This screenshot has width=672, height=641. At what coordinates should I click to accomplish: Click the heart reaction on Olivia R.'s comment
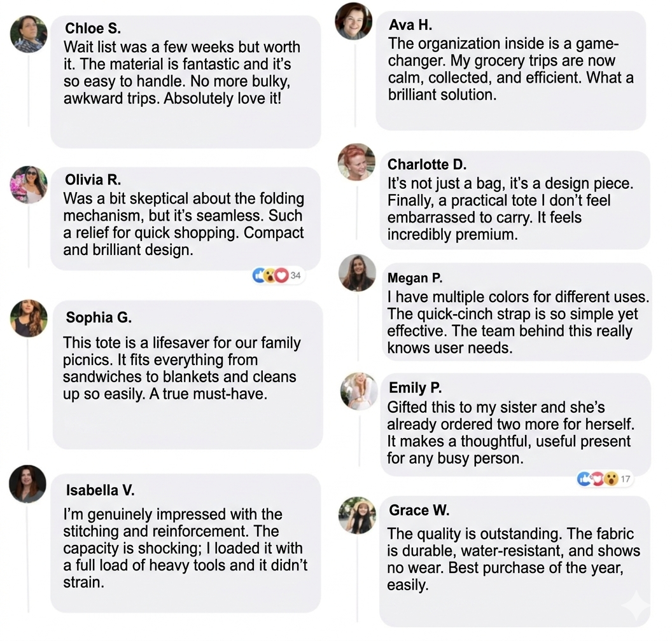tap(281, 275)
